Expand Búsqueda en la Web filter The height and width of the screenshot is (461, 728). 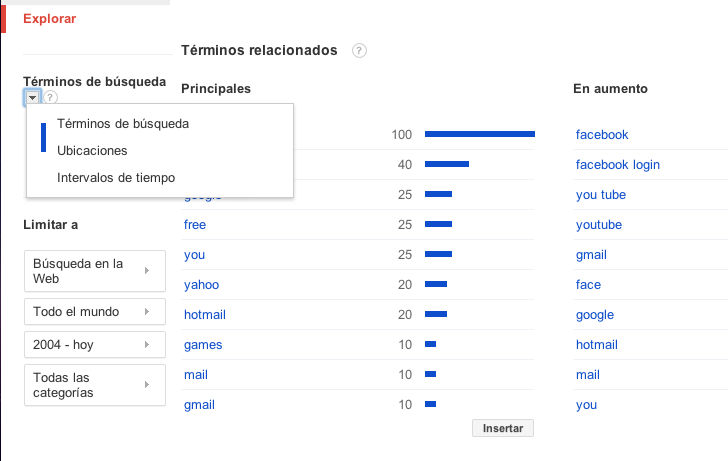pos(92,271)
